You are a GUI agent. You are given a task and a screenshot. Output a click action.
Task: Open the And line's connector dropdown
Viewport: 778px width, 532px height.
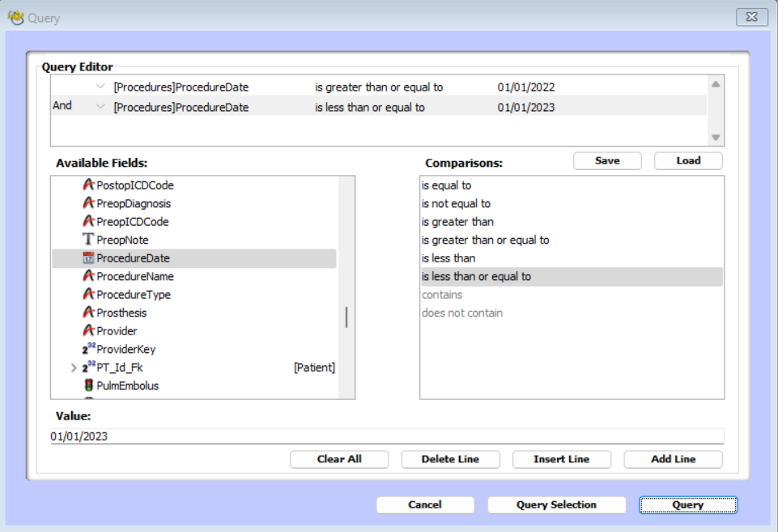point(100,106)
